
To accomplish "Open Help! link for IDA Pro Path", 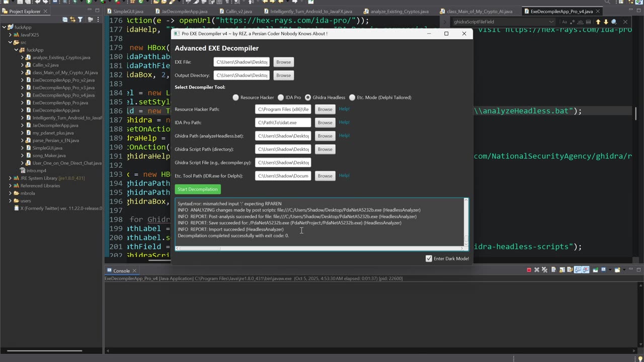I will click(344, 122).
